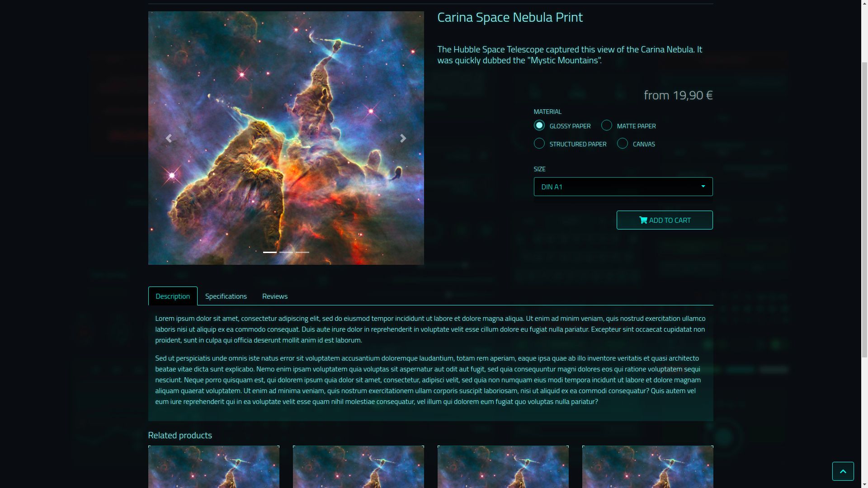The height and width of the screenshot is (488, 868).
Task: Select the first carousel slide indicator
Action: click(270, 252)
